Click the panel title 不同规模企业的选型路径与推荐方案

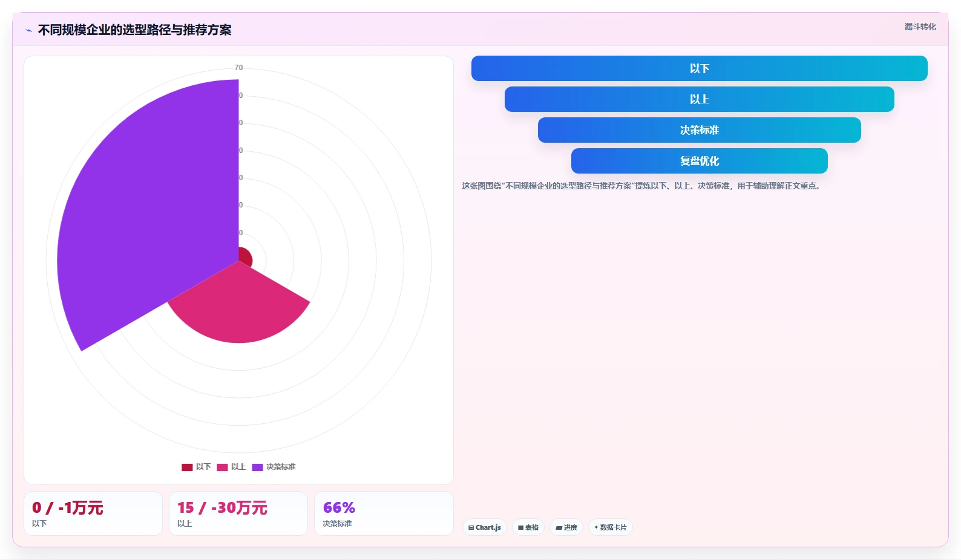pos(135,30)
